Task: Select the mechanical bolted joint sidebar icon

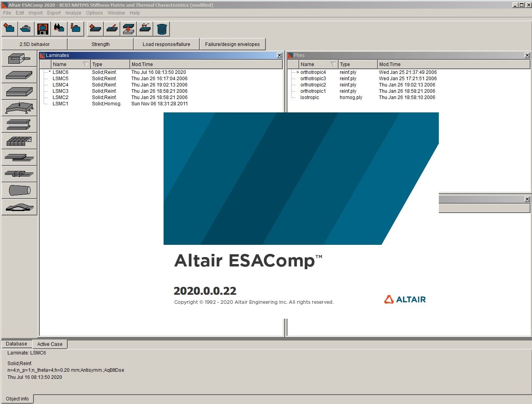Action: click(x=19, y=174)
